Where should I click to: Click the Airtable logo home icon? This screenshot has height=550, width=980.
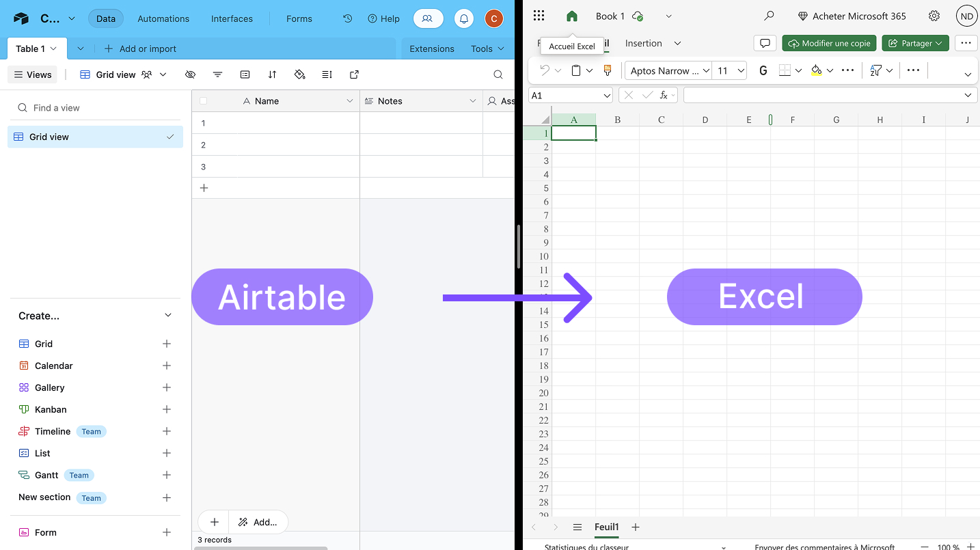coord(21,18)
